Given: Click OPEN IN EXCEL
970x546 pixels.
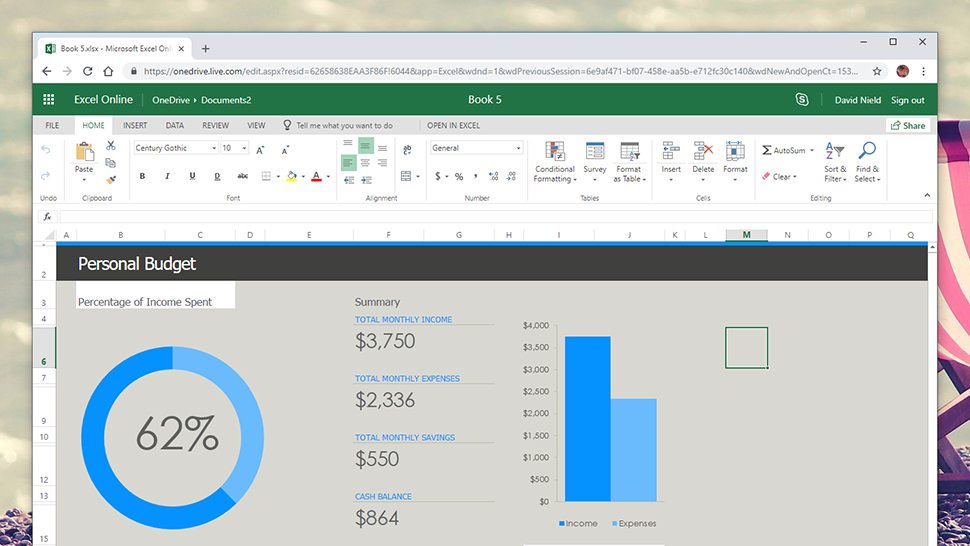Looking at the screenshot, I should [x=453, y=126].
